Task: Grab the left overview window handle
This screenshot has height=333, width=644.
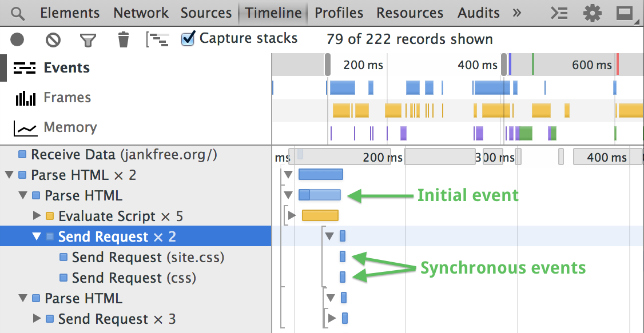Action: tap(328, 65)
